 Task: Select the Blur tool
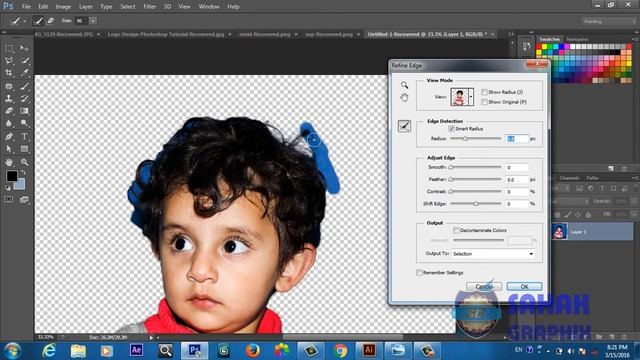pyautogui.click(x=9, y=123)
